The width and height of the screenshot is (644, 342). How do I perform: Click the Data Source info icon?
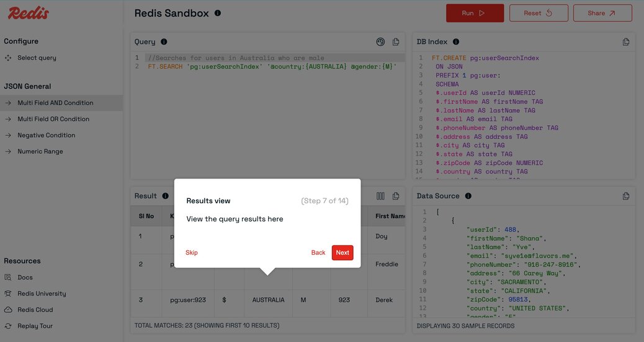(468, 196)
